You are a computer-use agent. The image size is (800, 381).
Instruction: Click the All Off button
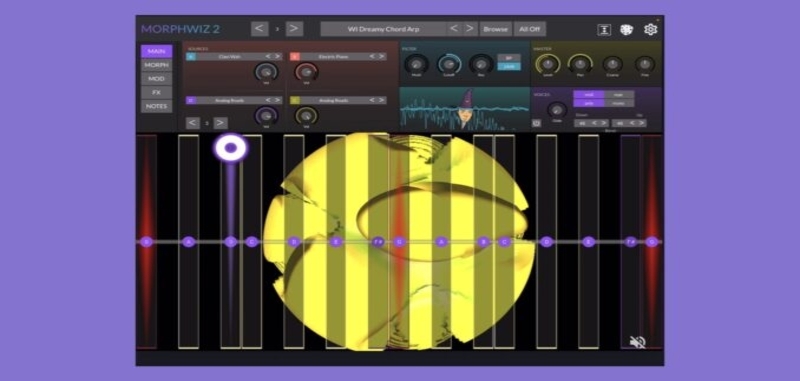pyautogui.click(x=530, y=29)
